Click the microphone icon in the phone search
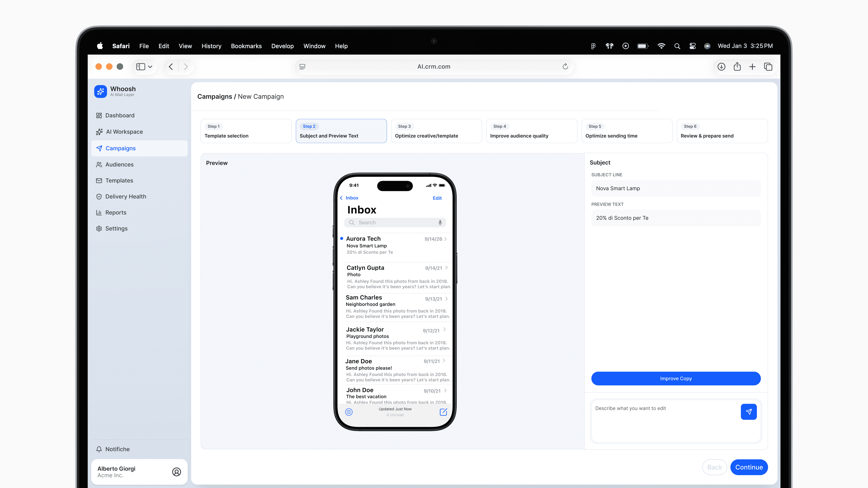 pyautogui.click(x=440, y=223)
